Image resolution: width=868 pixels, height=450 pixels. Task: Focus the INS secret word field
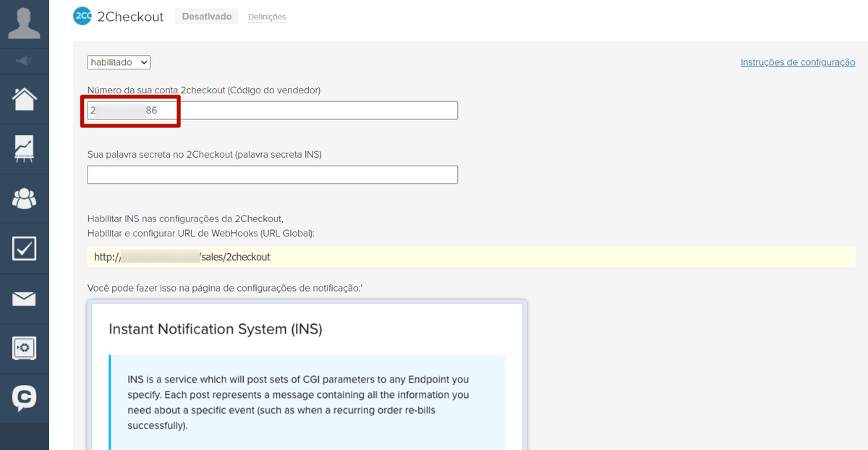tap(273, 175)
